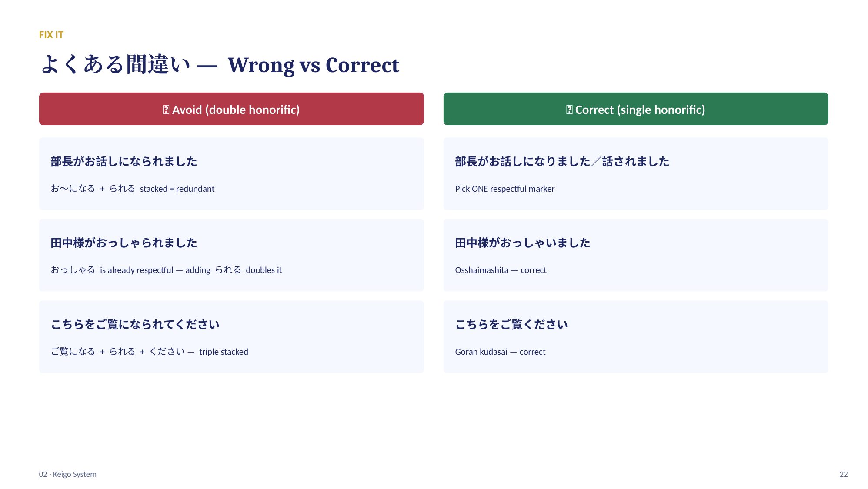Click the footer 02 · Keigo System

point(68,474)
